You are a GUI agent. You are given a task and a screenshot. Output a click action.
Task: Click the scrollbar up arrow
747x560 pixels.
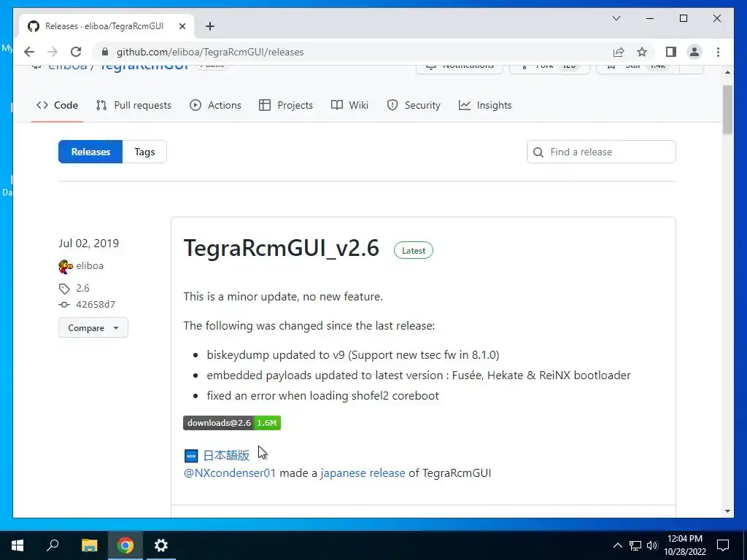[x=727, y=72]
